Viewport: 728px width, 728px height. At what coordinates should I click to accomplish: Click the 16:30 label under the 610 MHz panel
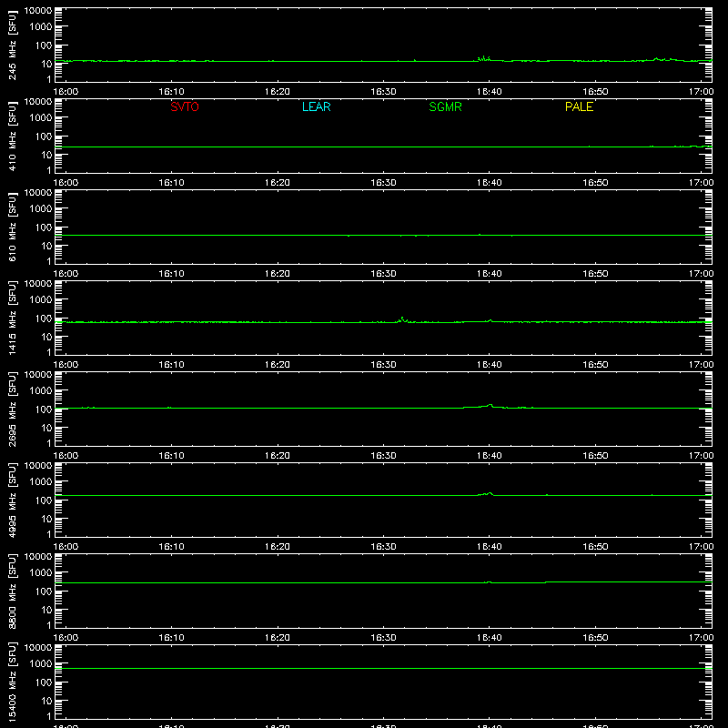point(383,274)
